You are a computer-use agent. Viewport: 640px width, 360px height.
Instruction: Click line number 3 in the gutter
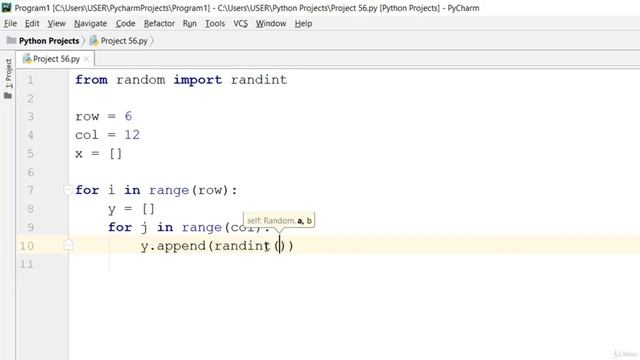click(x=31, y=117)
